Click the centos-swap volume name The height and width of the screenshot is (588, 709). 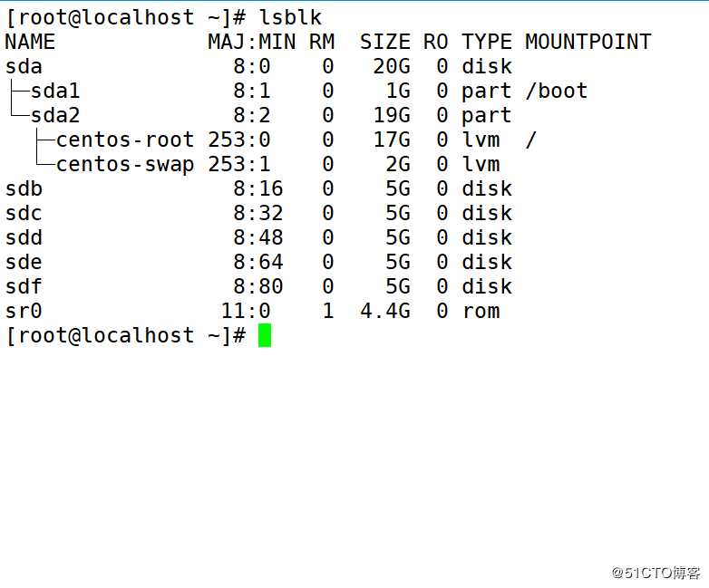(x=125, y=164)
